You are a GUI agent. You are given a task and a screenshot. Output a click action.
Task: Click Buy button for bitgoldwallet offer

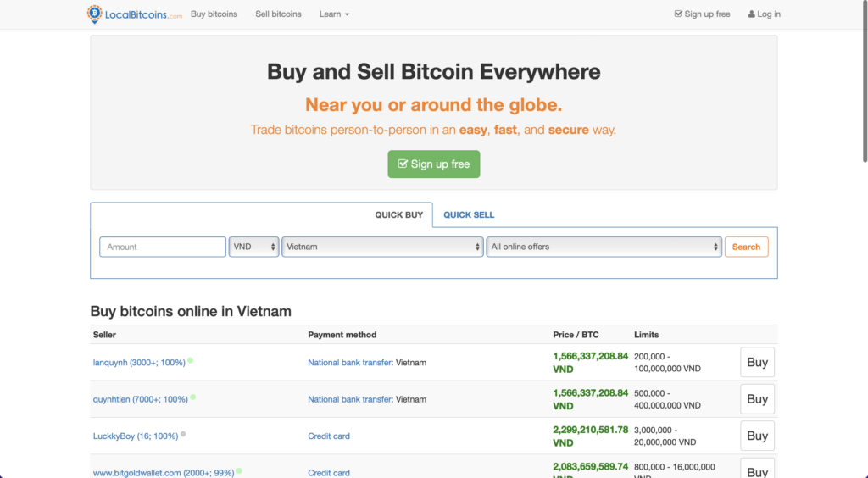(x=757, y=470)
